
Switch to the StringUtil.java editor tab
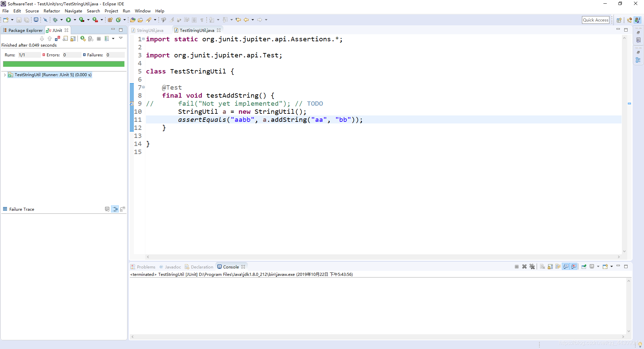coord(150,30)
